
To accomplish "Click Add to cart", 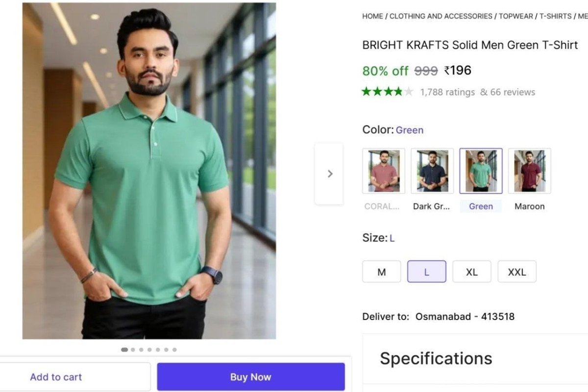I will coord(56,377).
